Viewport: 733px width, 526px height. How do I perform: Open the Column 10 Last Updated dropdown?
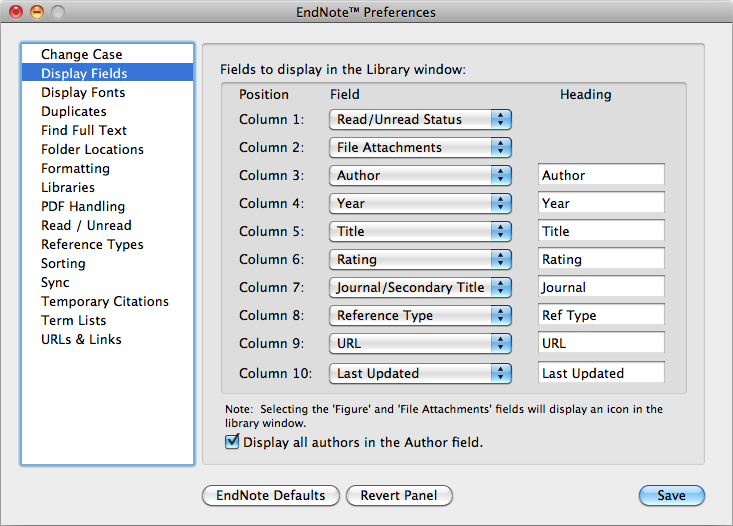coord(420,374)
